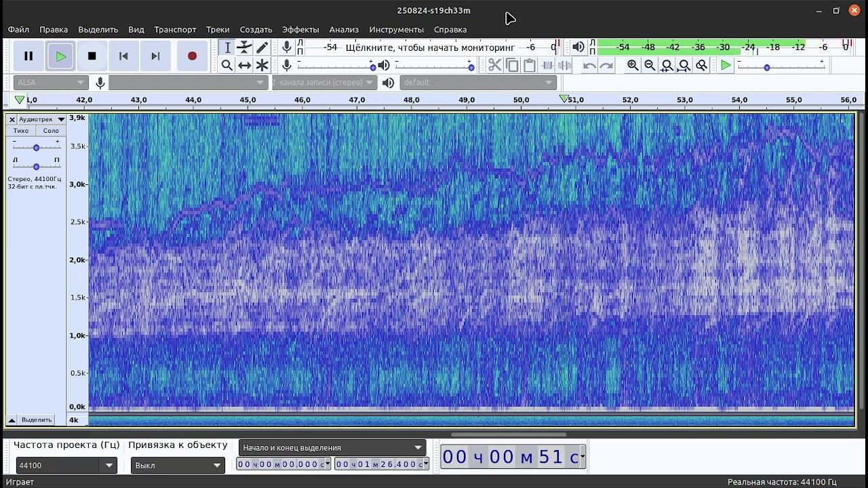The image size is (868, 488).
Task: Open the Аудиотрек track dropdown menu
Action: (x=41, y=119)
